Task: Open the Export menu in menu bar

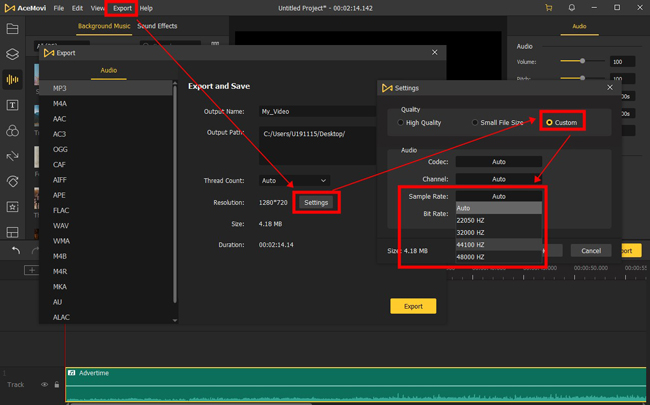Action: click(x=122, y=8)
